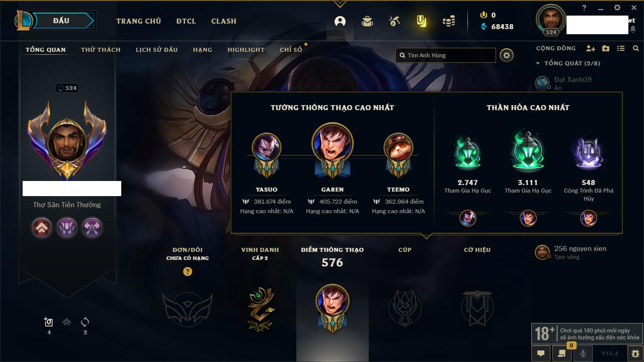Click the ĐƠN/ĐÔI rank help question mark
Viewport: 644px width, 362px height.
[188, 271]
